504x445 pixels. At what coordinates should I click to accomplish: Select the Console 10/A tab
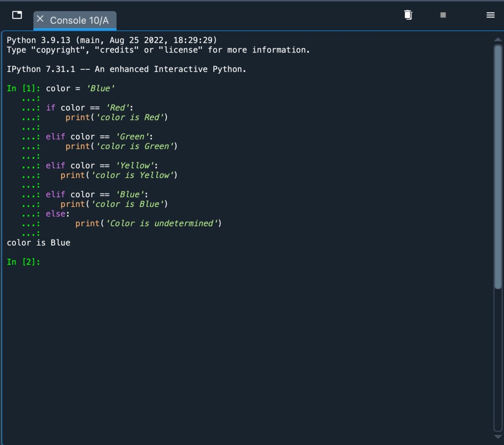tap(75, 20)
